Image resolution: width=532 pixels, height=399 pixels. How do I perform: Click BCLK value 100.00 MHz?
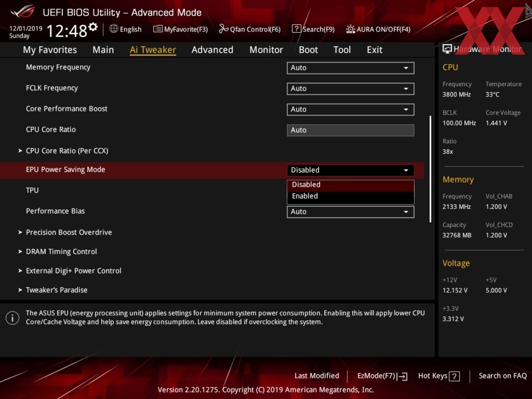tap(459, 123)
